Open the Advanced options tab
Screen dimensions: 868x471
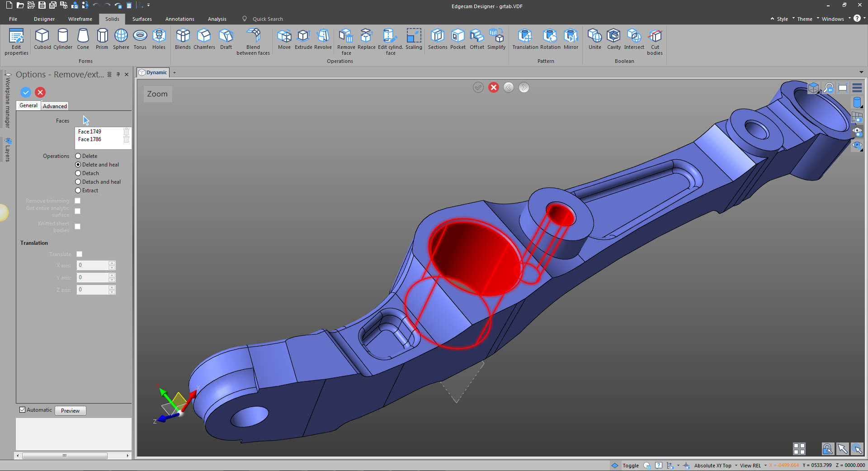tap(55, 106)
